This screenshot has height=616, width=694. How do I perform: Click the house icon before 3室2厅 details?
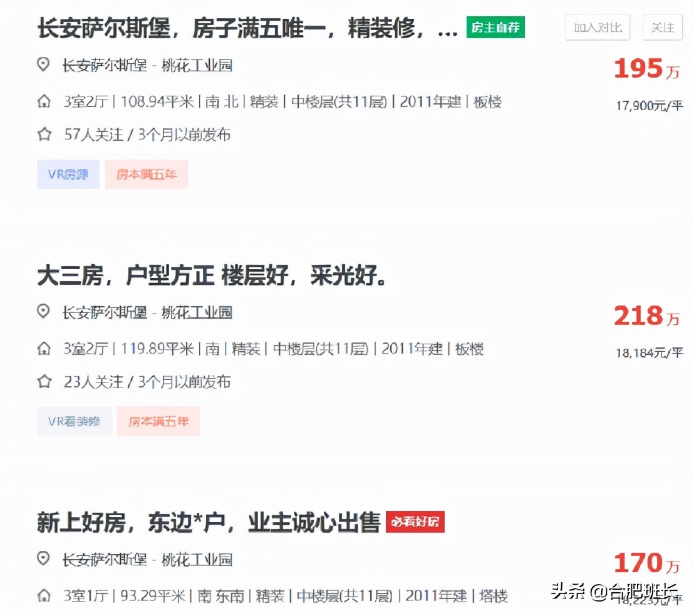tap(43, 101)
